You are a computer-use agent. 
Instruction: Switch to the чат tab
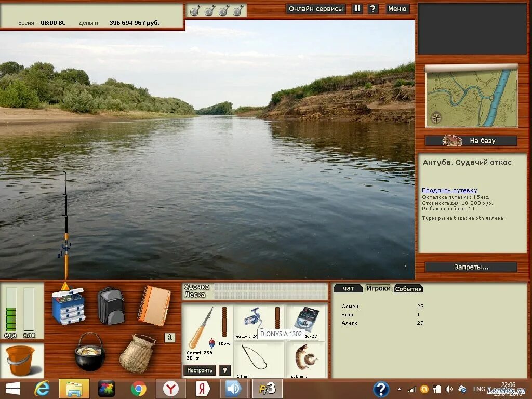pos(348,288)
